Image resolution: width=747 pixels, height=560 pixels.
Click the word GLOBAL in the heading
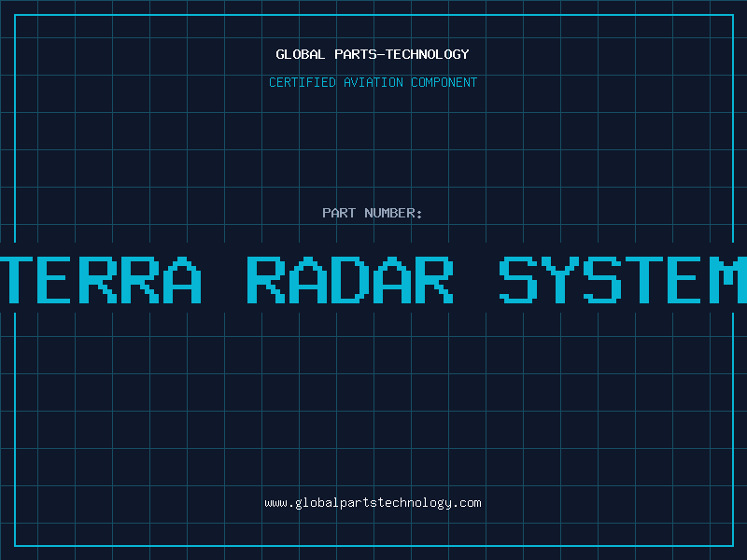pyautogui.click(x=301, y=54)
